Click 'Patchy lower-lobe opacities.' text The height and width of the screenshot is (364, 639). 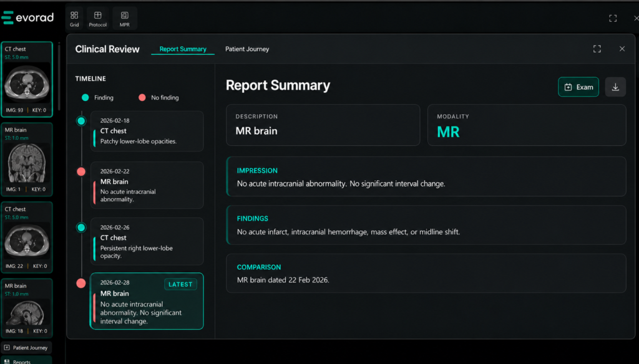coord(139,141)
